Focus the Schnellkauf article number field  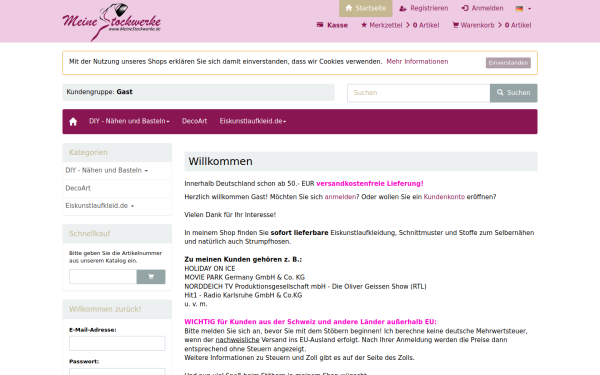click(103, 277)
